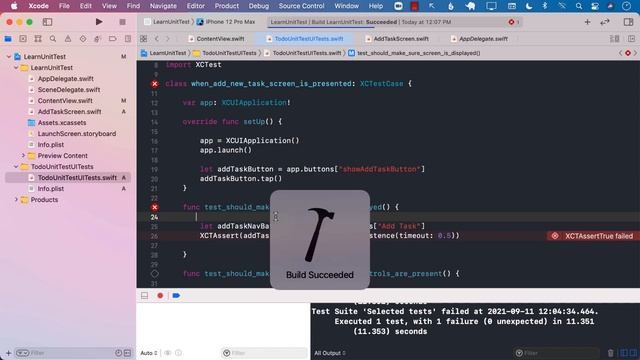Toggle recently modified files filter
Image resolution: width=640 pixels, height=360 pixels.
118,353
